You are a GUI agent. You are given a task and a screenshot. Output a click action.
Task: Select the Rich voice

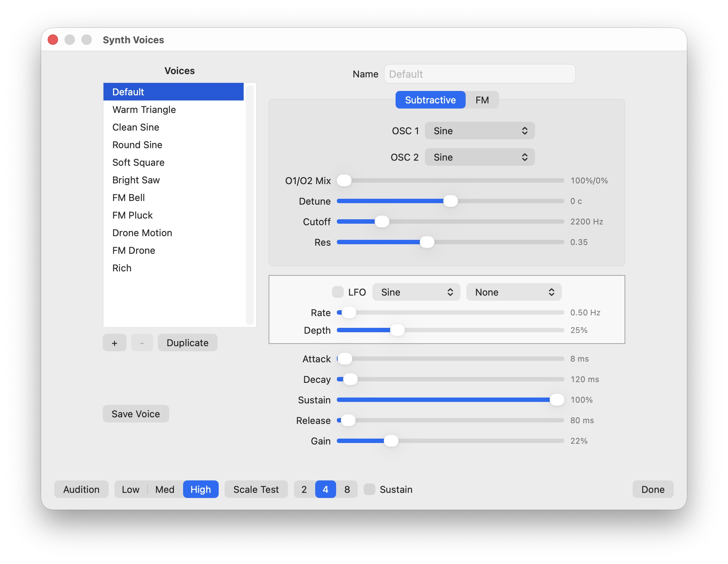click(174, 268)
